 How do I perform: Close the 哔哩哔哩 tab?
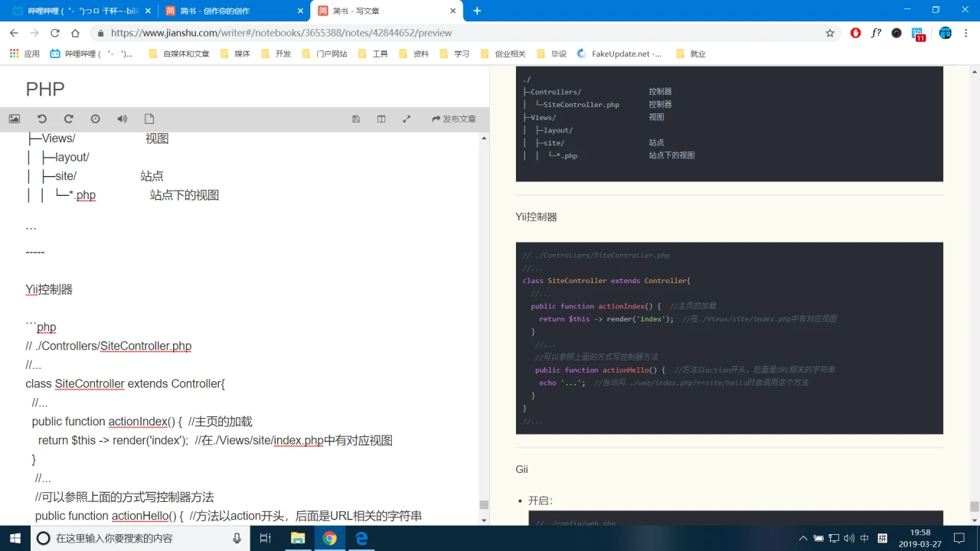148,11
